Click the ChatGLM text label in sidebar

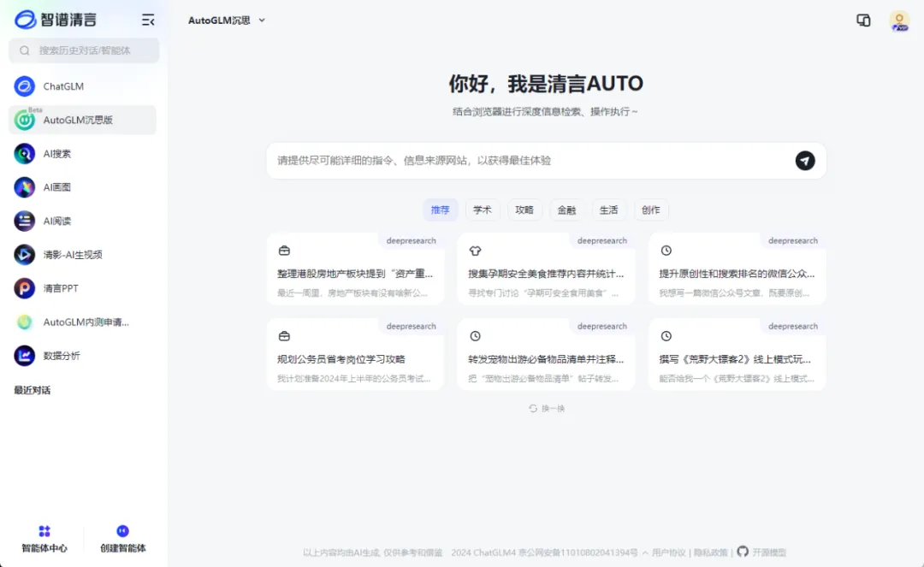coord(63,86)
